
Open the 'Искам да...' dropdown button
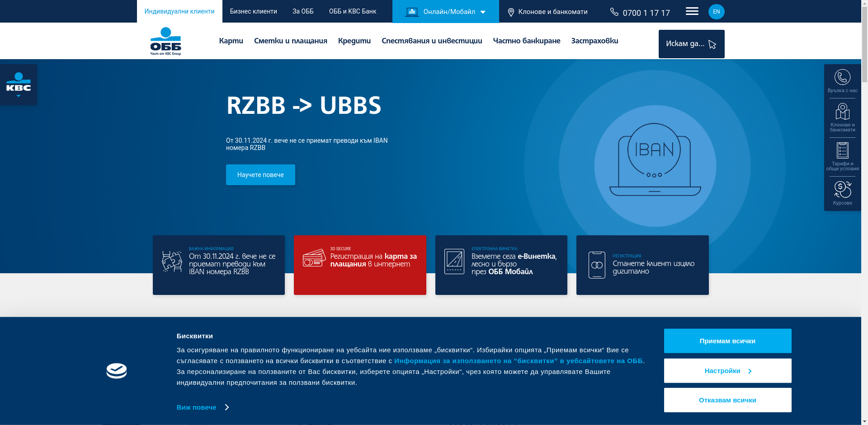tap(691, 44)
